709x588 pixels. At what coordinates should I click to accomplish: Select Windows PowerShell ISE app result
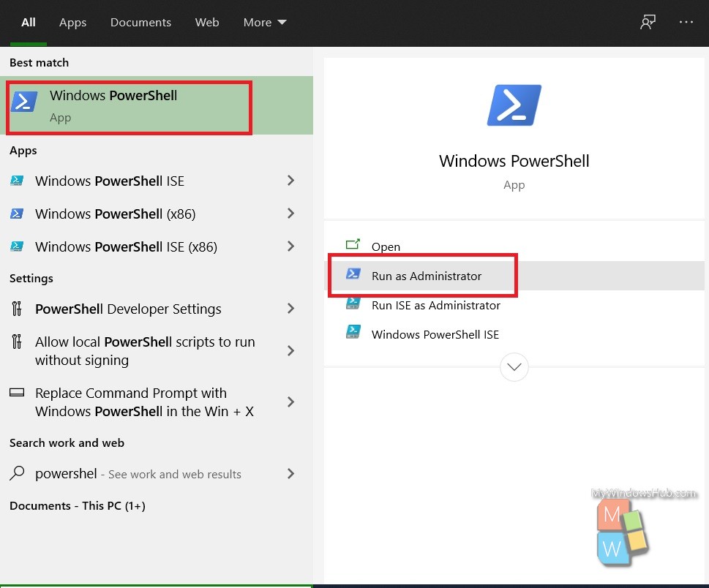point(157,181)
